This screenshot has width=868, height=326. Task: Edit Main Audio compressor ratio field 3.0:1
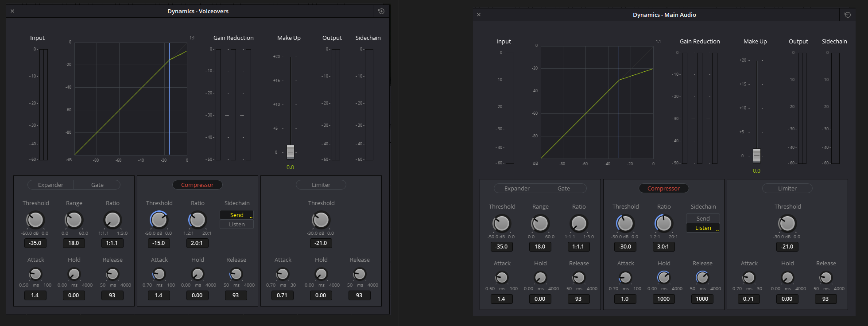click(x=663, y=246)
